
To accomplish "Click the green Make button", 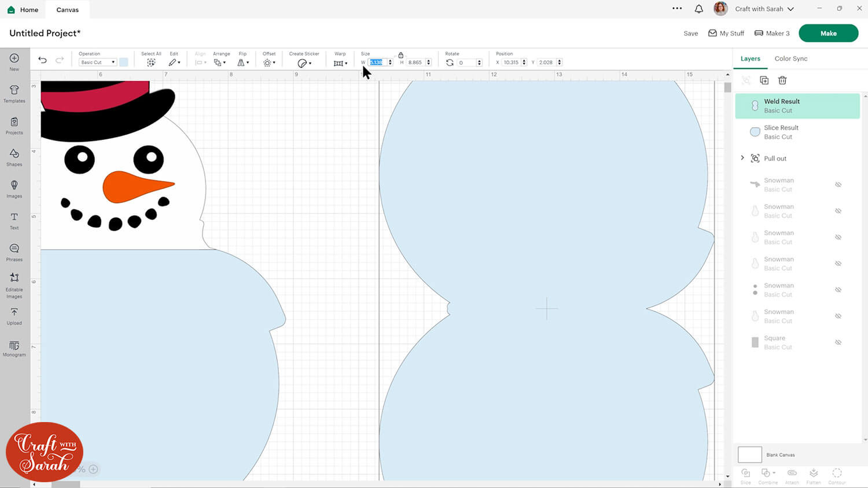I will click(828, 33).
